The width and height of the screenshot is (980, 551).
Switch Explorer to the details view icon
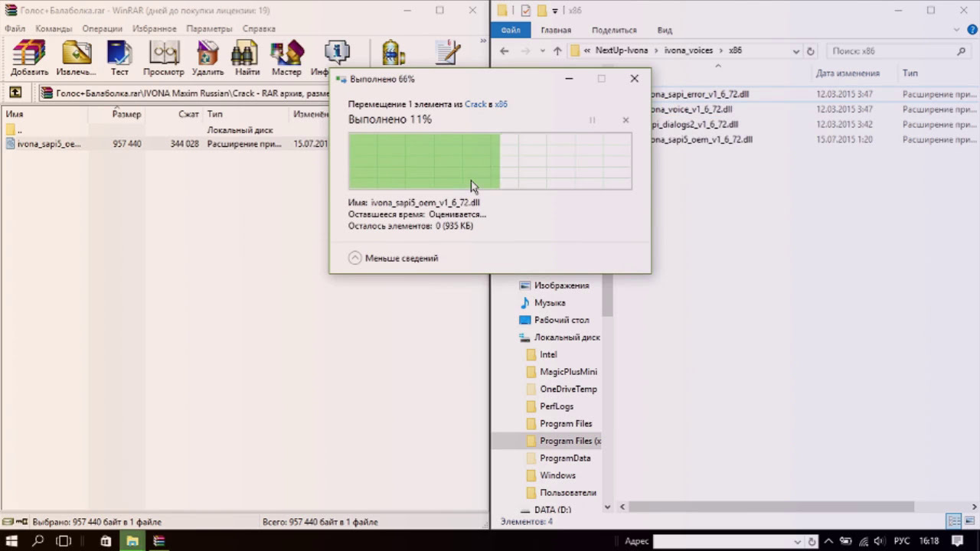(x=954, y=521)
